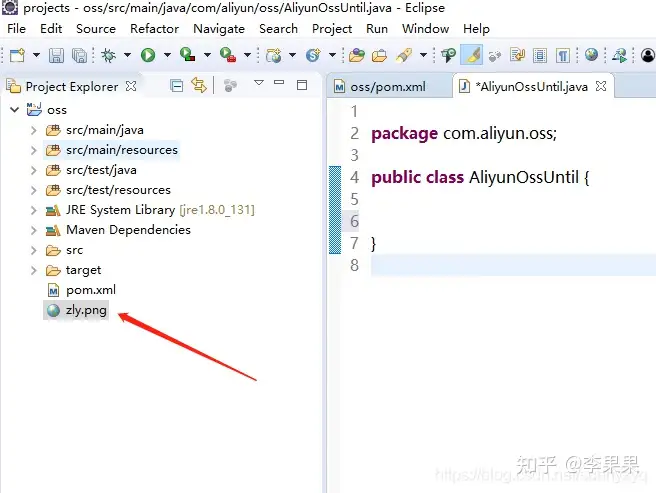
Task: Toggle Show Whitespace Characters pilcrow icon
Action: click(x=563, y=55)
